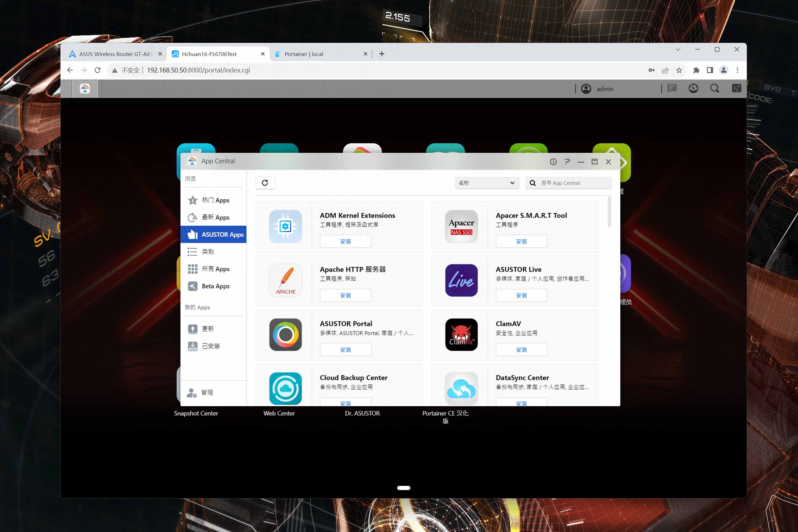
Task: Install ASUSTOR Portal
Action: tap(345, 350)
